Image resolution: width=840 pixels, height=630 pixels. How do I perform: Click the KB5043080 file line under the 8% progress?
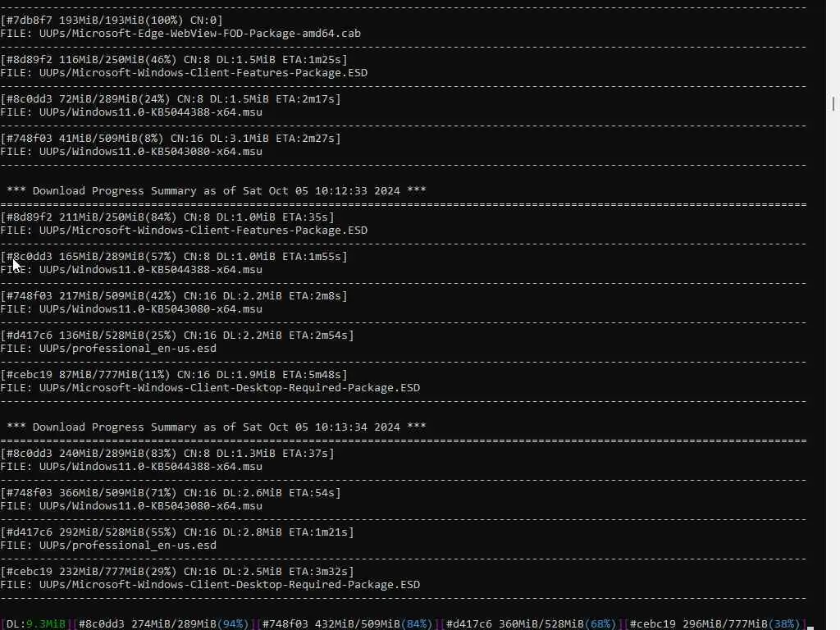pyautogui.click(x=131, y=152)
